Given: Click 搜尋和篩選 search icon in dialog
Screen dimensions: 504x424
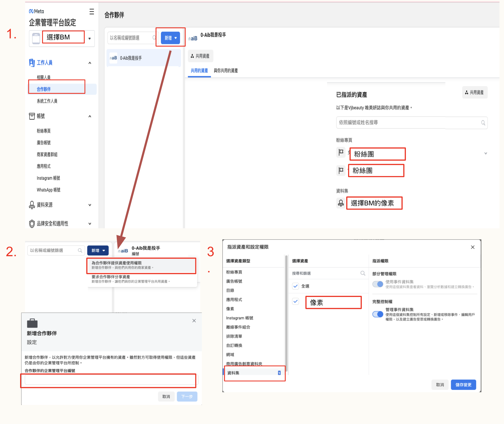Looking at the screenshot, I should 363,273.
